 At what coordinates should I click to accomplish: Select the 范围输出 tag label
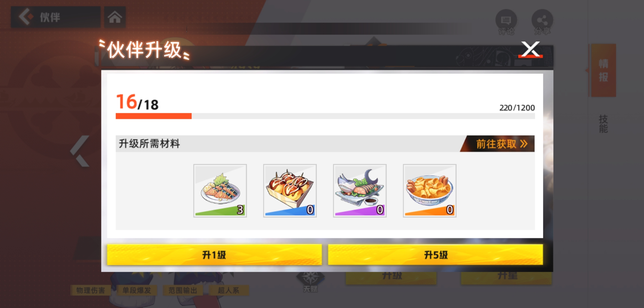coord(183,290)
